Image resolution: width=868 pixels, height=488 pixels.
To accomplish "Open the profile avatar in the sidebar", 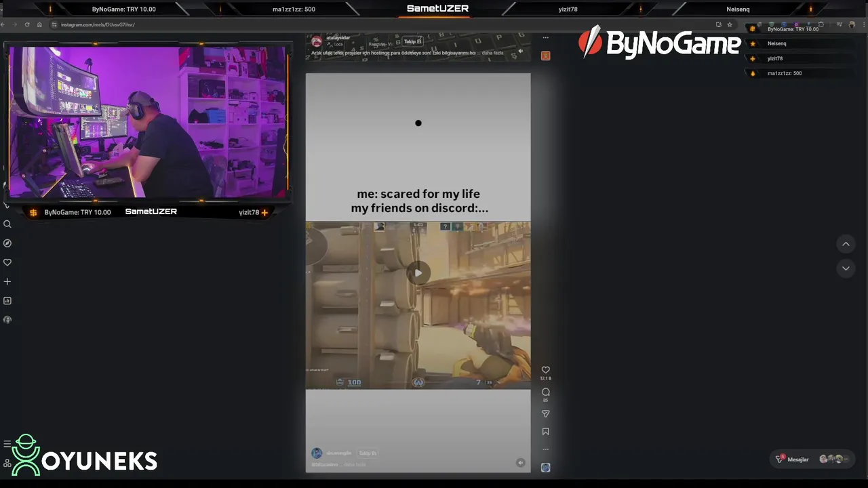I will [7, 319].
